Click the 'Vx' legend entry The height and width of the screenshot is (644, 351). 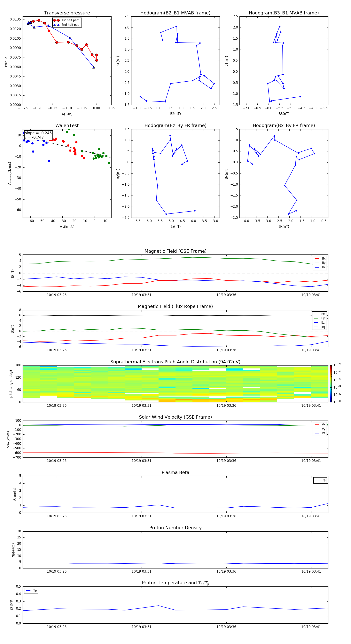pos(320,424)
